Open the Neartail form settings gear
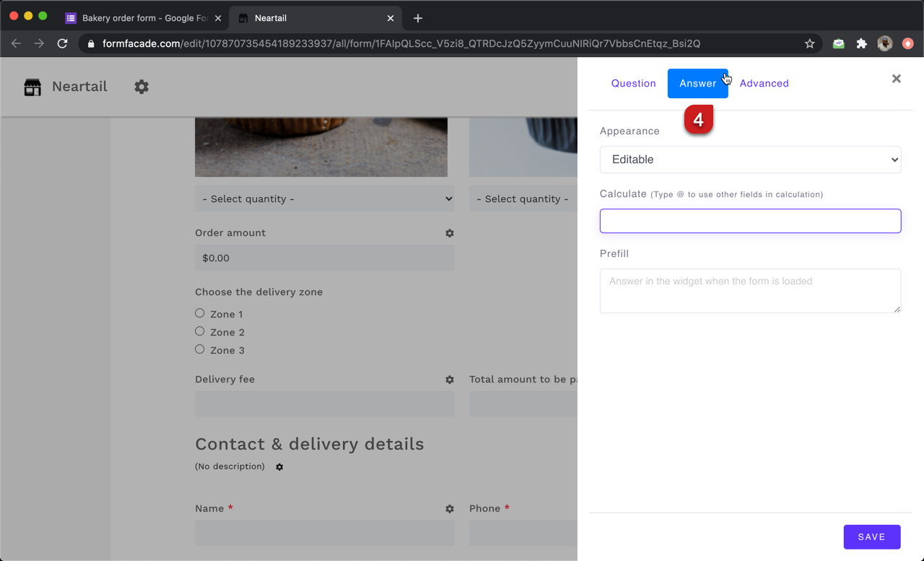Image resolution: width=924 pixels, height=561 pixels. coord(141,87)
